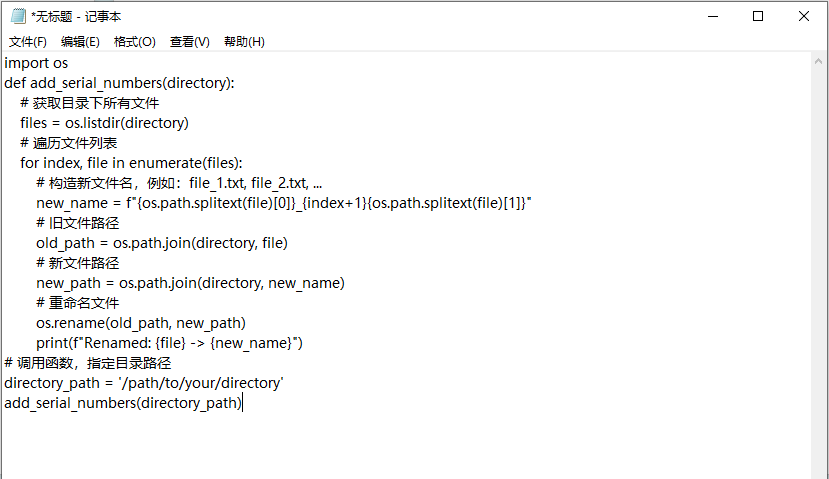
Task: Place cursor in 'old_path = os.path.join' line
Action: (x=162, y=243)
